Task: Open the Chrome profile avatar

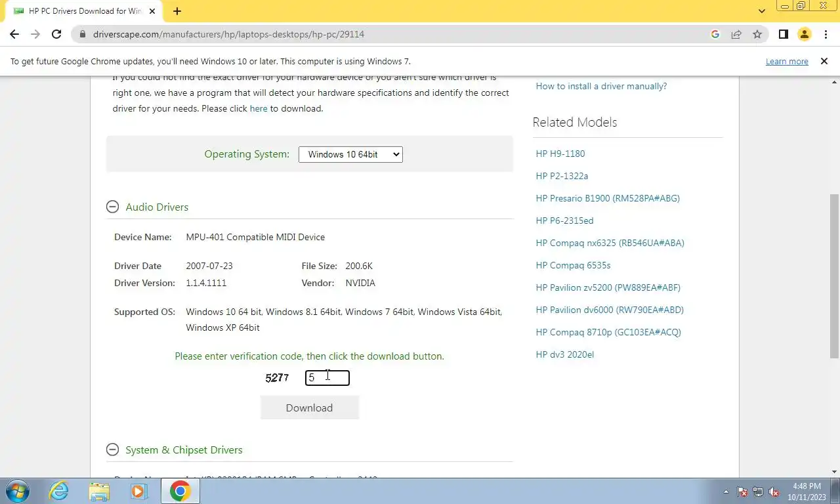Action: pyautogui.click(x=804, y=34)
